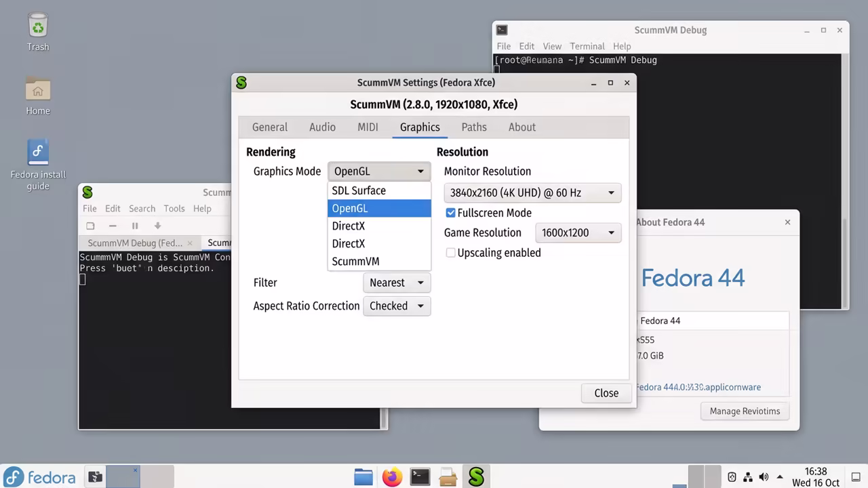Click the clock showing 16:38 in the taskbar

tap(816, 472)
